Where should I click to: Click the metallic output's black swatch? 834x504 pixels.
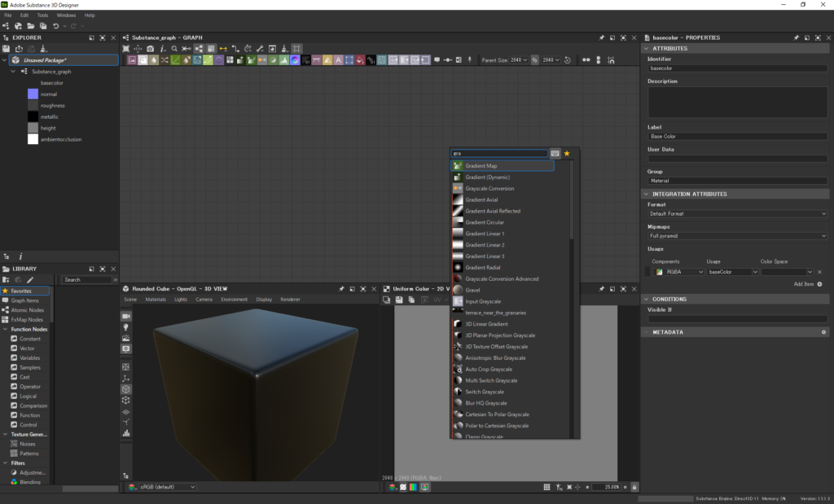point(33,117)
